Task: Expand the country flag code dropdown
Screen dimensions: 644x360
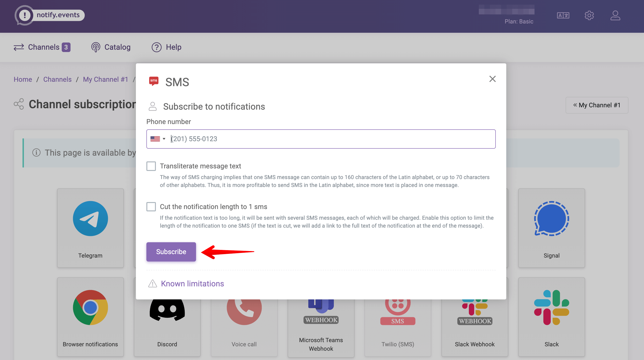Action: [158, 139]
